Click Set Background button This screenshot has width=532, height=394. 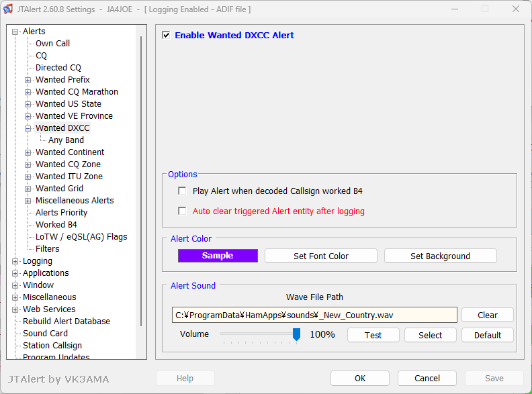[441, 256]
